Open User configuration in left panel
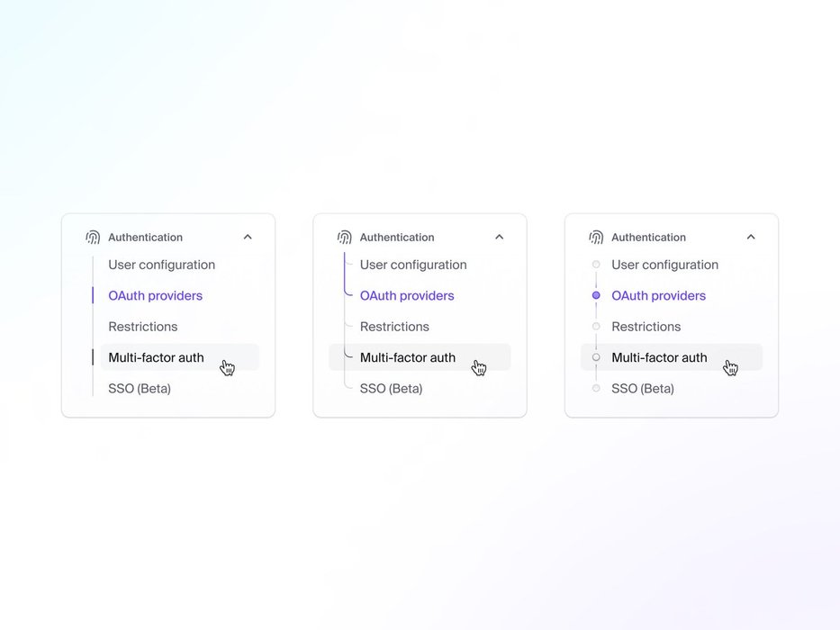Screen dimensions: 840x630 [x=161, y=265]
